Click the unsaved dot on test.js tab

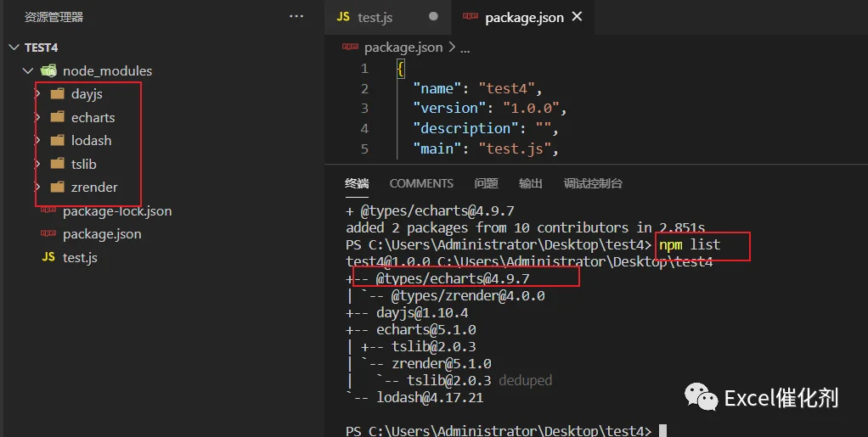coord(433,17)
